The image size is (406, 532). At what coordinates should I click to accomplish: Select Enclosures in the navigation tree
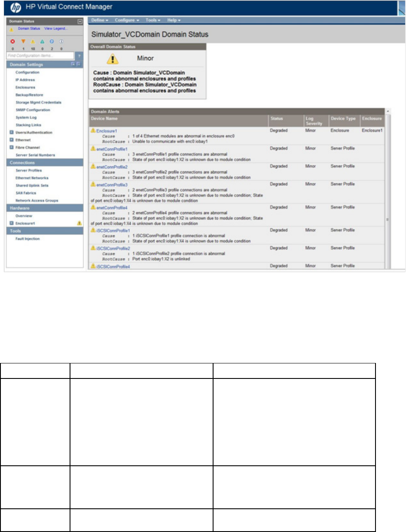pos(25,87)
